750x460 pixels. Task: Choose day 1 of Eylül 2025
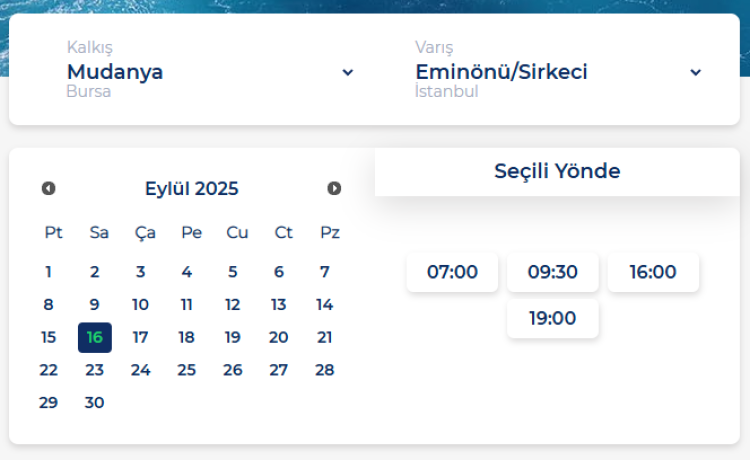point(49,271)
